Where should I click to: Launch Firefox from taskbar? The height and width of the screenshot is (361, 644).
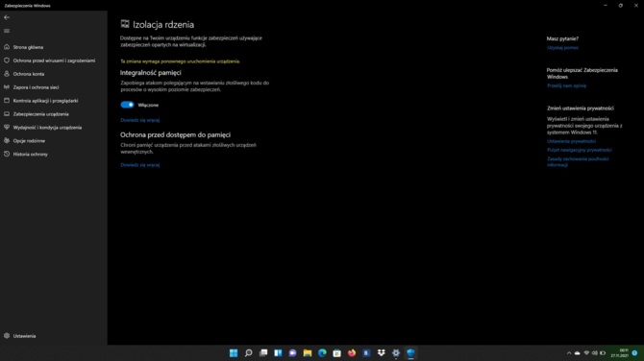pyautogui.click(x=352, y=352)
